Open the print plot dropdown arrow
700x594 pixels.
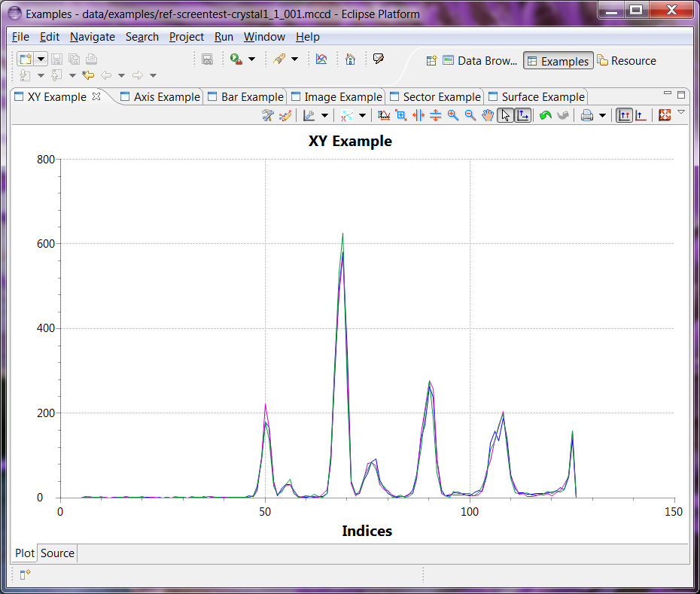(602, 116)
